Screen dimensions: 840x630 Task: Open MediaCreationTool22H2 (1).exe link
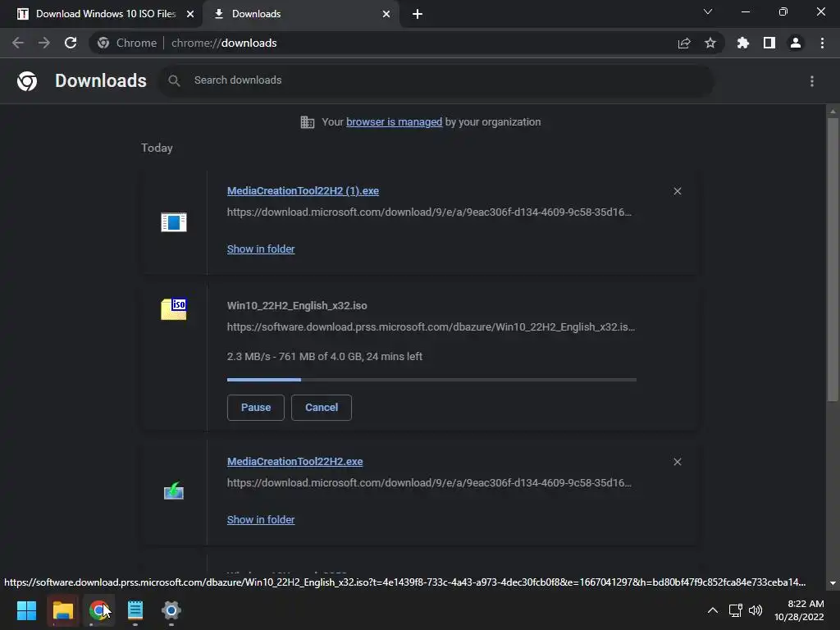coord(303,190)
